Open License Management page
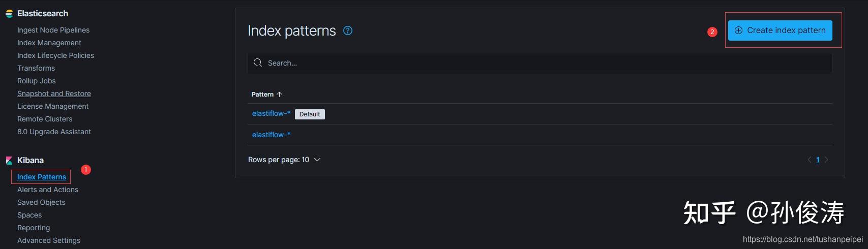Image resolution: width=868 pixels, height=249 pixels. click(x=52, y=106)
